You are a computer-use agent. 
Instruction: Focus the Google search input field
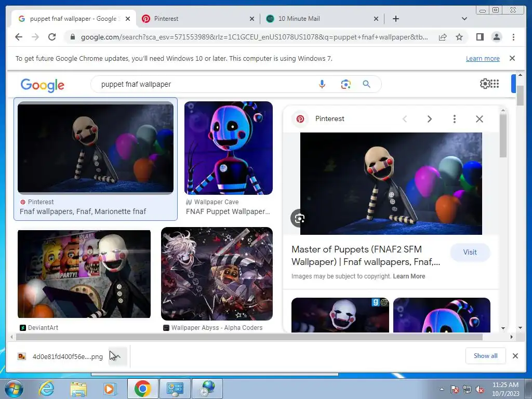207,84
